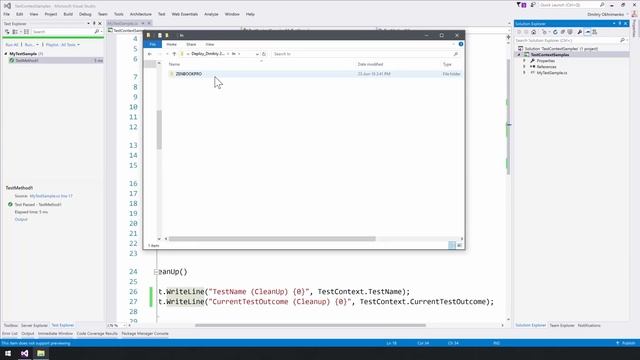Collapse the MyTestSample group in Test Explorer
Screen dimensions: 640x360
point(6,54)
